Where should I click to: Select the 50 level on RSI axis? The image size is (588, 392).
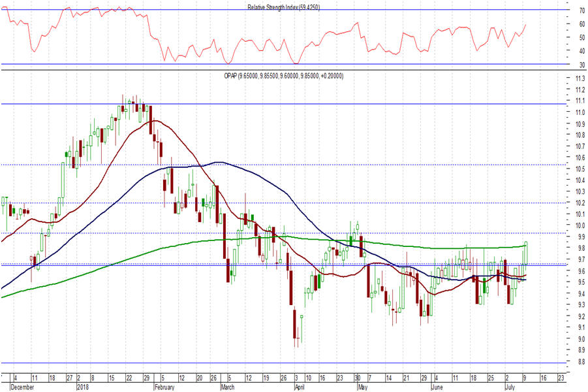point(582,37)
